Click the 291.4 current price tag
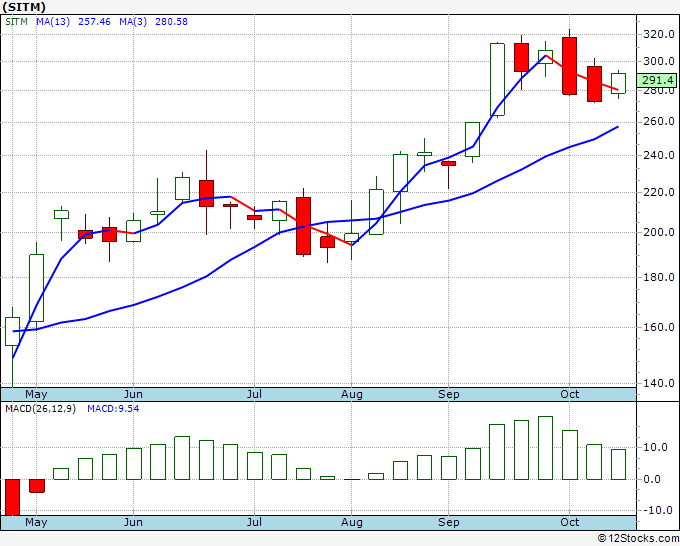Viewport: 680px width, 546px height. 657,80
